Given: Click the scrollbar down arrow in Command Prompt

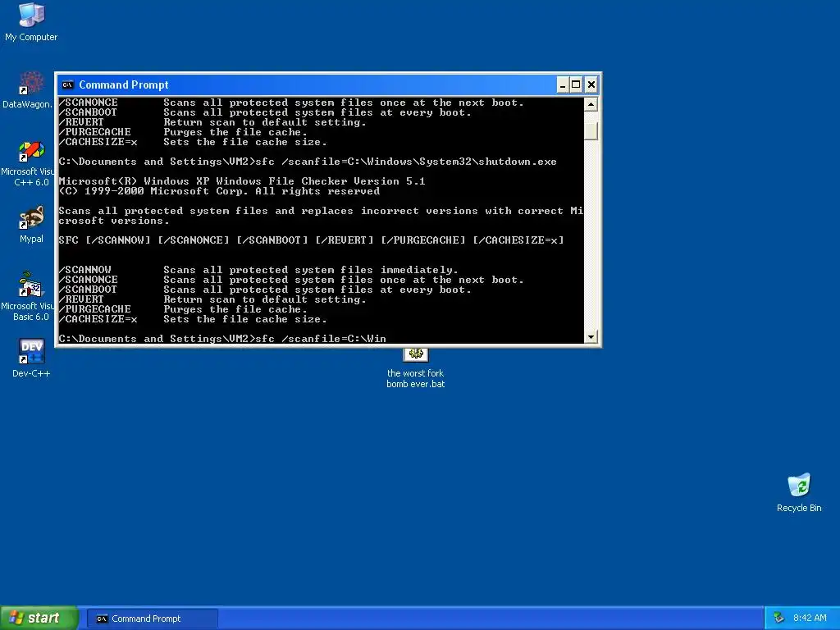Looking at the screenshot, I should (x=591, y=337).
